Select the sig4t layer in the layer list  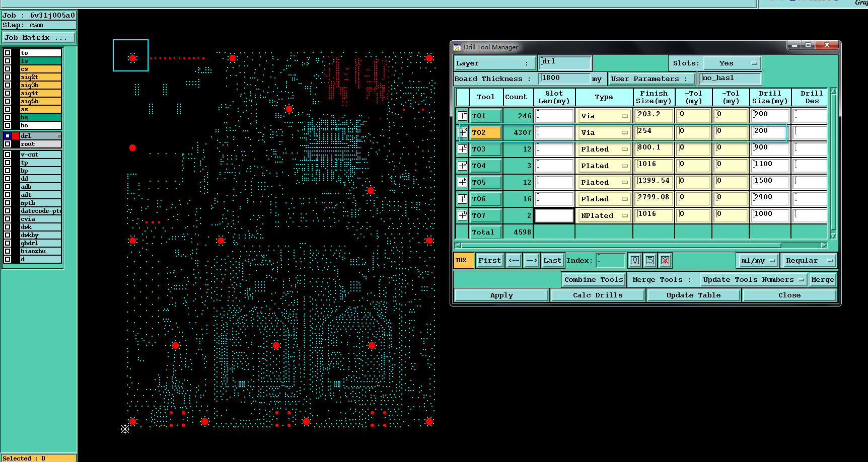point(40,93)
